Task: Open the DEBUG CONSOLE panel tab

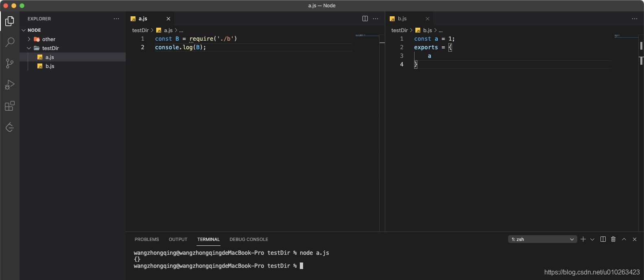Action: click(x=249, y=239)
